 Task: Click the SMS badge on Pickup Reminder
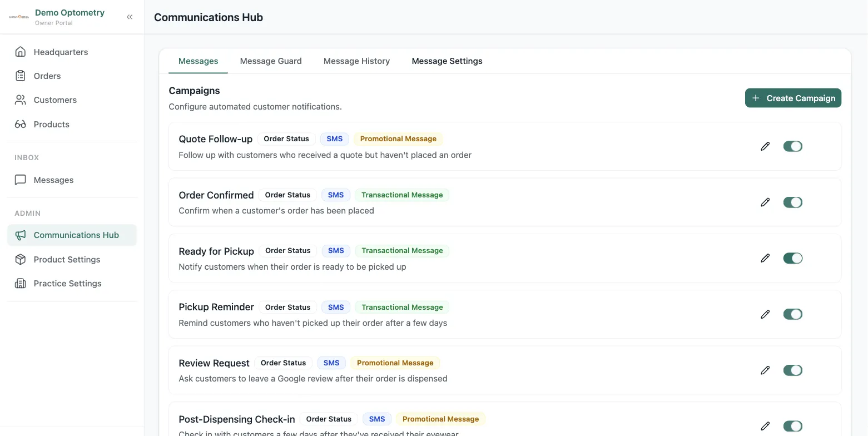pyautogui.click(x=336, y=307)
